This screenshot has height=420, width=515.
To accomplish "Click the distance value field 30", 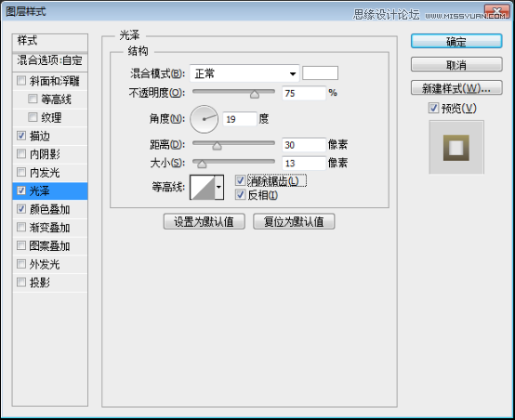I will point(304,145).
